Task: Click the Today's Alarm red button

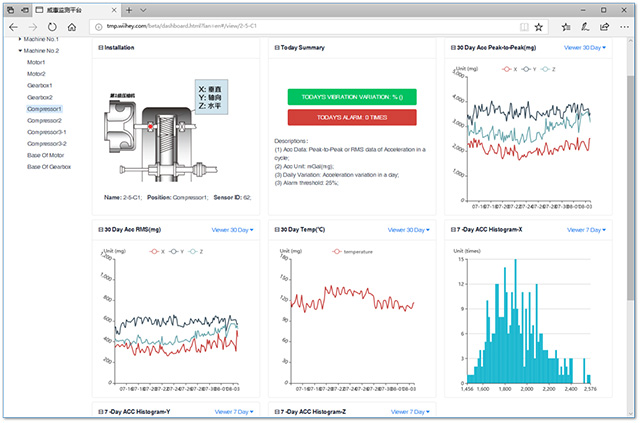Action: point(352,117)
